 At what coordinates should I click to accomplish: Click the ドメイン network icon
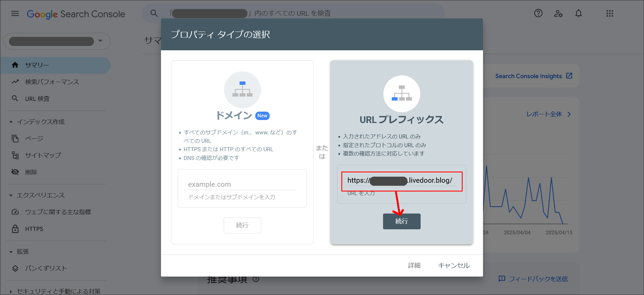(243, 90)
